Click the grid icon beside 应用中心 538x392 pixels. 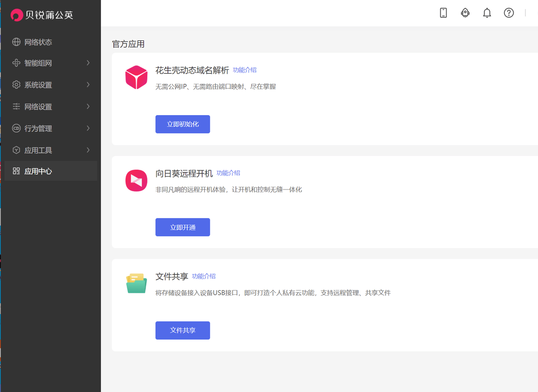pyautogui.click(x=17, y=171)
